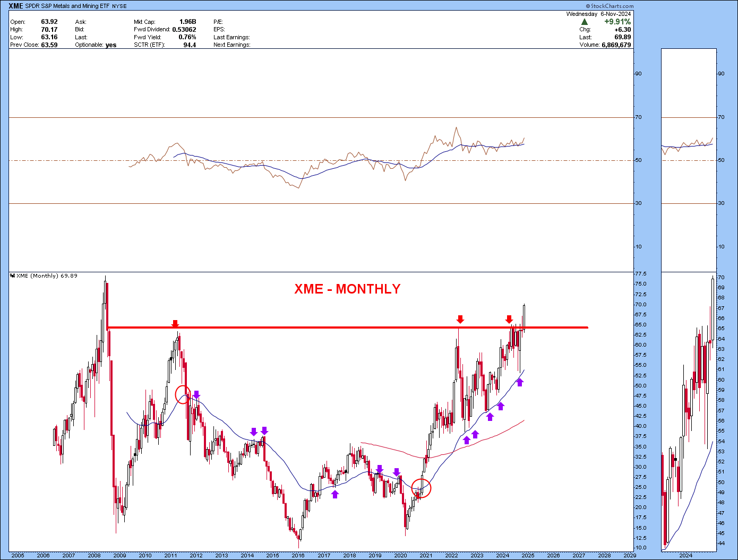This screenshot has height=560, width=738.
Task: Click the StockCharts.com watermark link
Action: 612,6
